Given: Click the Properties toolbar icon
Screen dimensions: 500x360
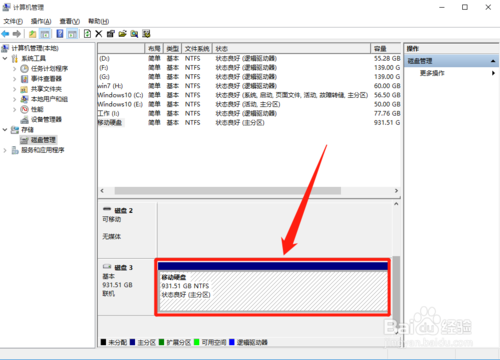Looking at the screenshot, I should [110, 34].
